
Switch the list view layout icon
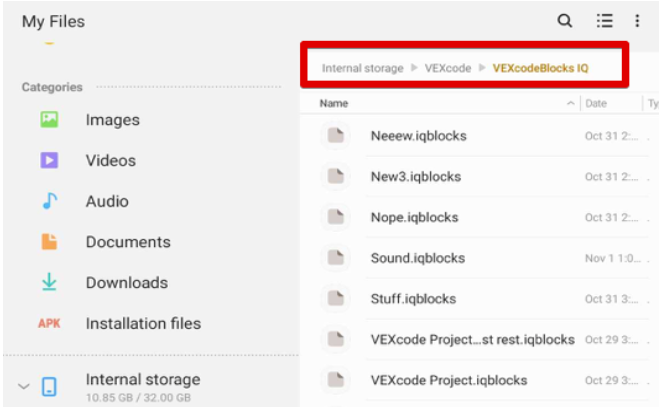click(604, 21)
